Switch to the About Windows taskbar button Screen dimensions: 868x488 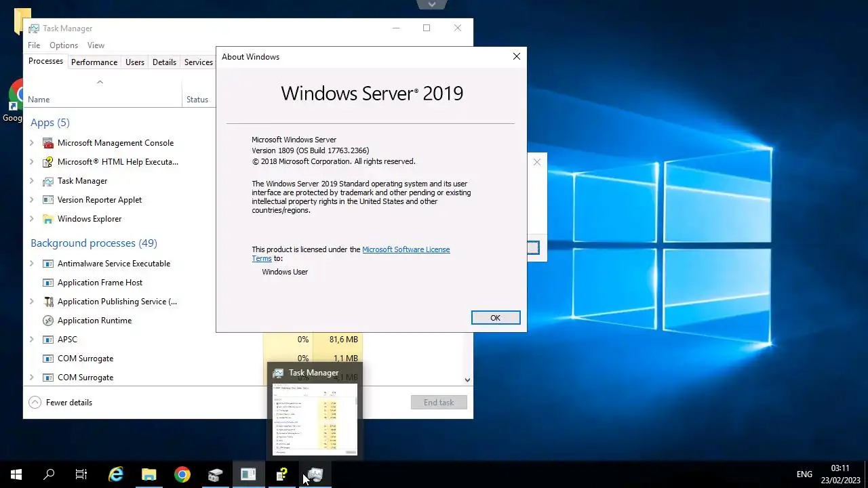(x=248, y=474)
